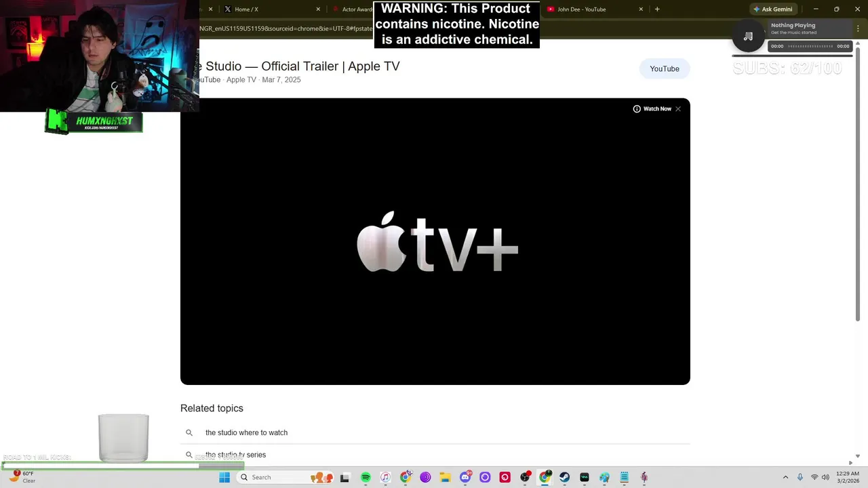Click the search icon beside 'the studio where to watch'
Viewport: 868px width, 488px height.
(x=189, y=432)
